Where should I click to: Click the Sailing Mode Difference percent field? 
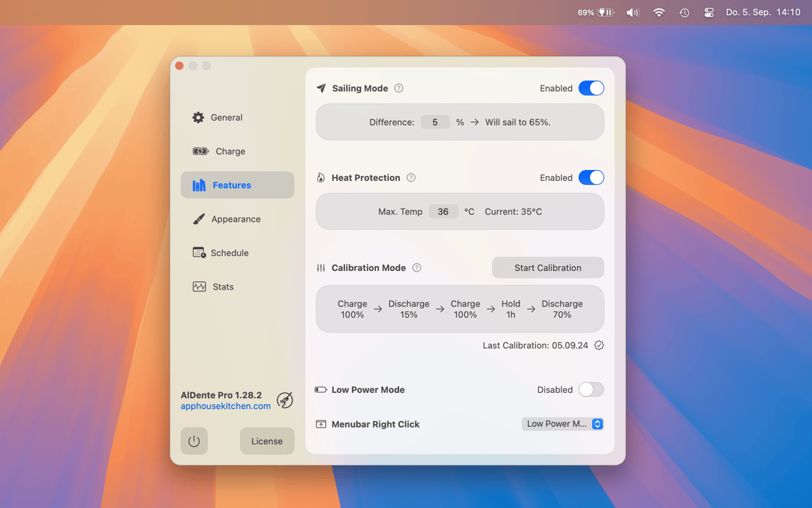coord(435,122)
